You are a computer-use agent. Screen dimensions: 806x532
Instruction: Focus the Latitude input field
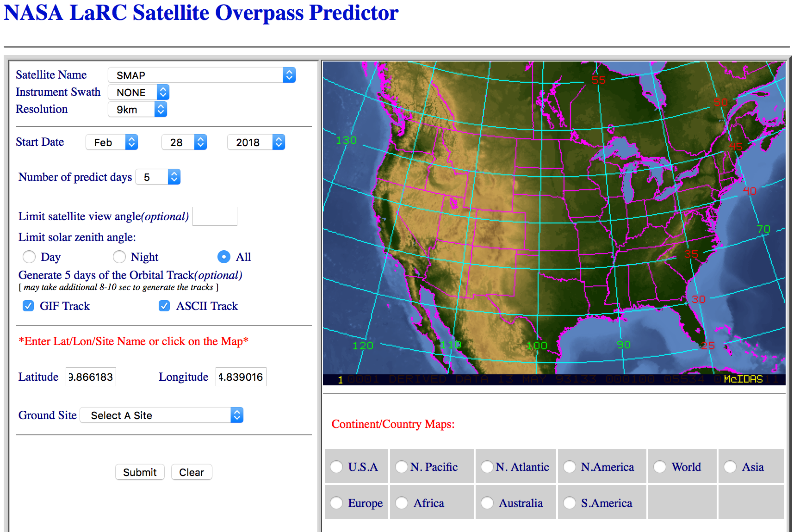[x=91, y=377]
